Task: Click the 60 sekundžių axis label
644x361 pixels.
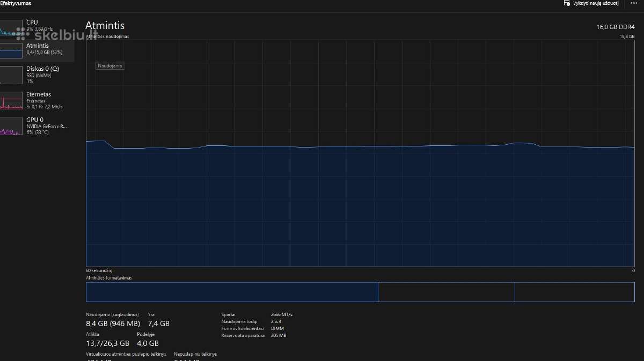Action: [99, 270]
